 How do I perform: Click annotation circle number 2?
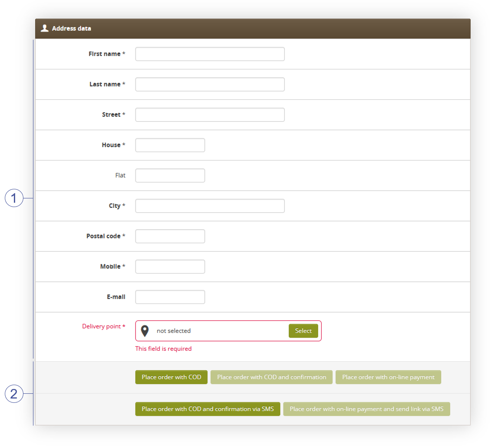[x=14, y=394]
